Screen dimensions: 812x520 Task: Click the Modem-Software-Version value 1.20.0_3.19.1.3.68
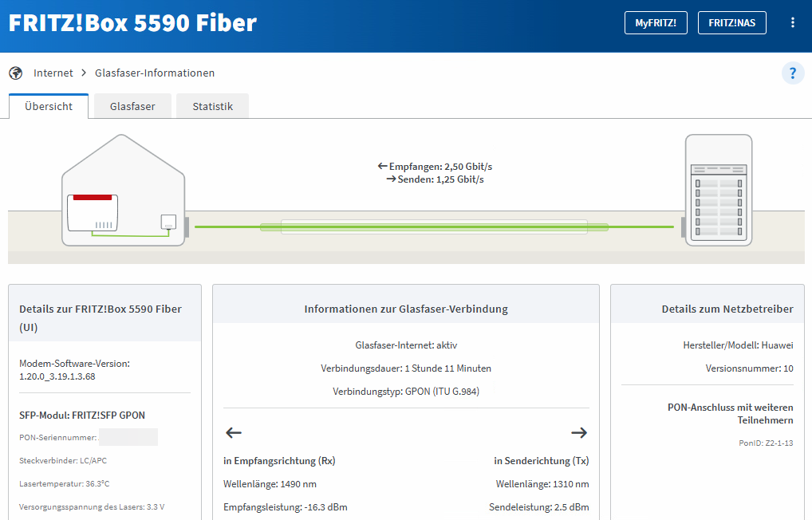point(57,376)
